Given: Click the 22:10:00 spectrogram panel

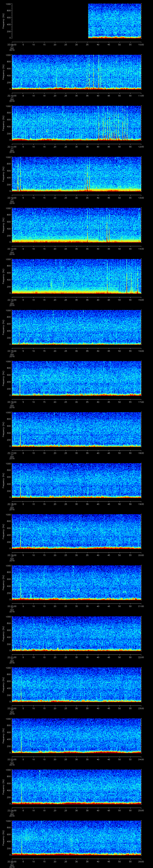Looking at the screenshot, I should point(76,72).
